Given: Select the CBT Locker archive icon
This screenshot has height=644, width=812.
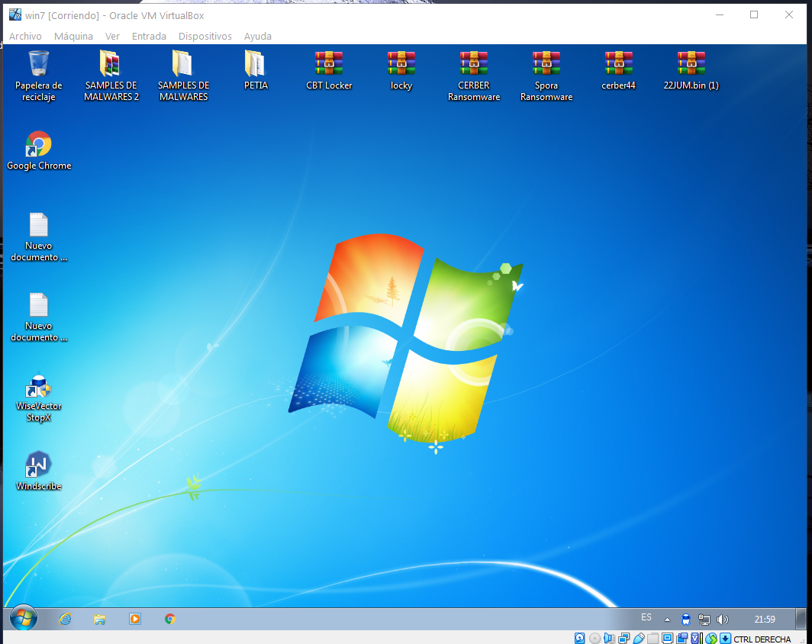Looking at the screenshot, I should click(329, 64).
